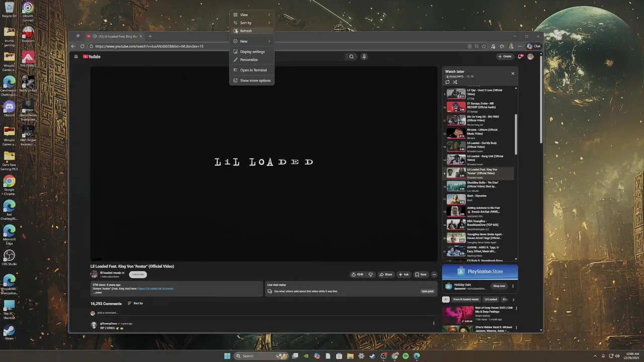Open Display settings from context menu
Screen dimensions: 644x362
click(x=252, y=52)
